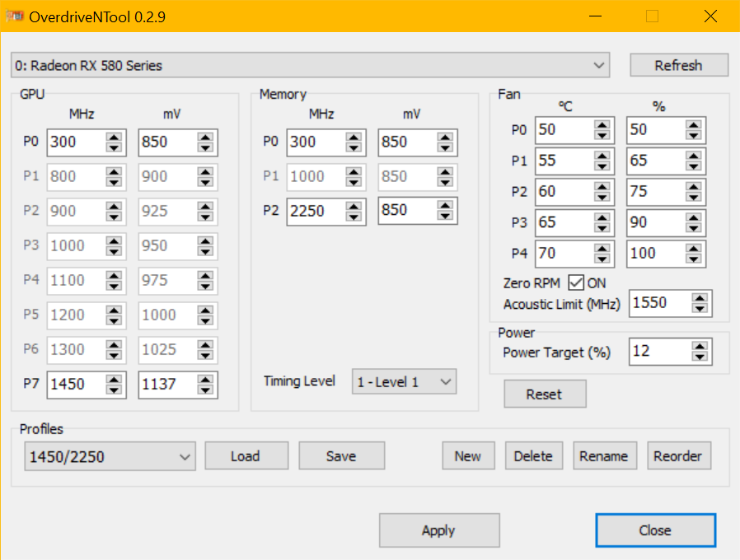Click the Reset button
Image resolution: width=740 pixels, height=560 pixels.
(x=545, y=394)
